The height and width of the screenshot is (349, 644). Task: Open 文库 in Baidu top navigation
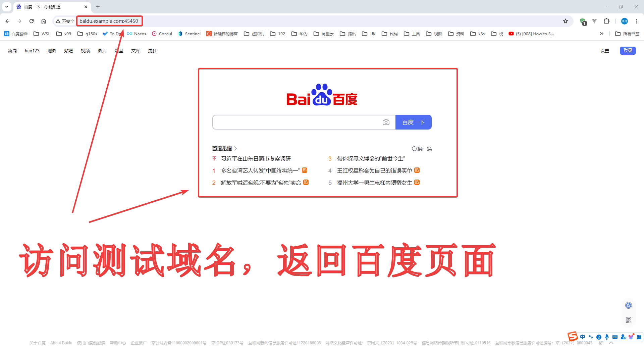coord(136,51)
